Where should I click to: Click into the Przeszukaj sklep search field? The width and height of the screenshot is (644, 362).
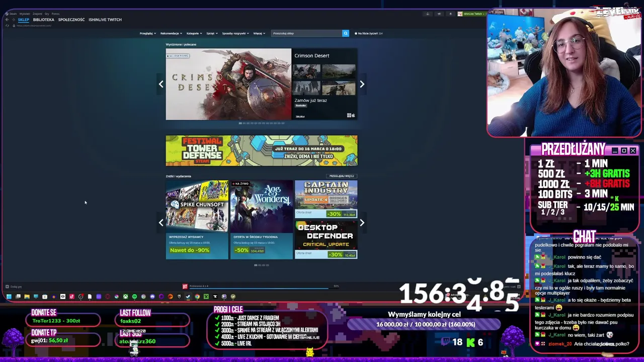(x=306, y=33)
